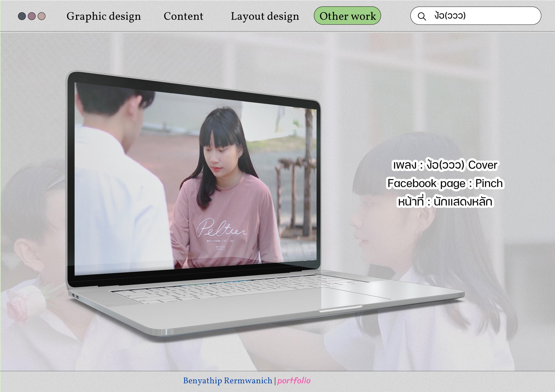Click the หน้าที่ : นักแสดงหลัก line

[445, 202]
